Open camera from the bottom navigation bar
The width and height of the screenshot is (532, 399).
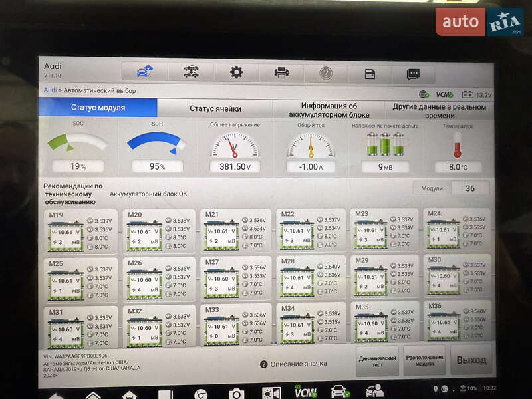236,393
